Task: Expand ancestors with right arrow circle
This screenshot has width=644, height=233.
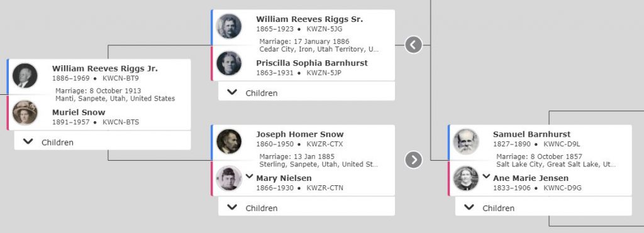Action: coord(413,160)
